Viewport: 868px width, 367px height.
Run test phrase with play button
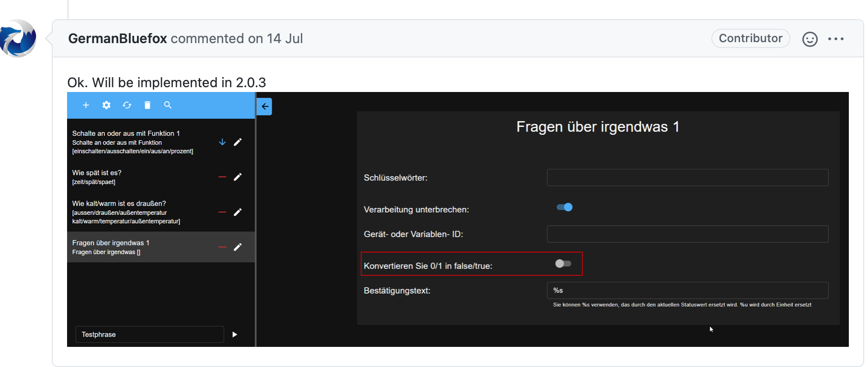[x=235, y=334]
